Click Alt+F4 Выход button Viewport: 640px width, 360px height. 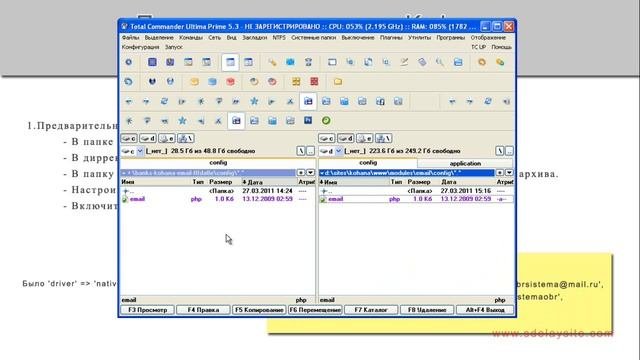[484, 310]
